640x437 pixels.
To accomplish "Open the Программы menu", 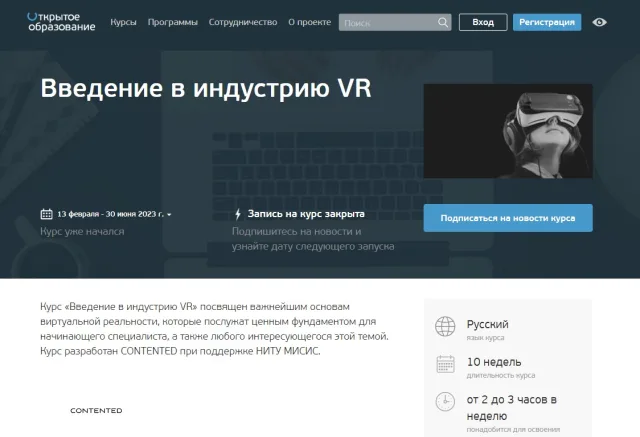I will 173,22.
